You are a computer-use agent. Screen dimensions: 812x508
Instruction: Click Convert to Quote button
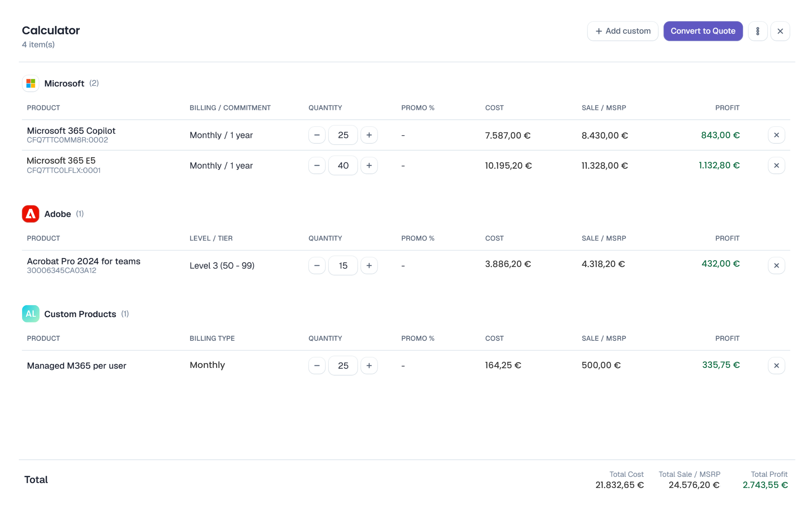[x=703, y=31]
